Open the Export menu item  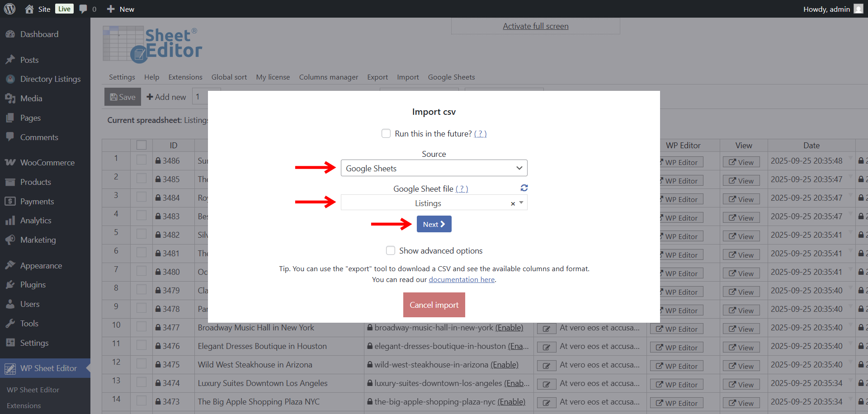pos(377,77)
